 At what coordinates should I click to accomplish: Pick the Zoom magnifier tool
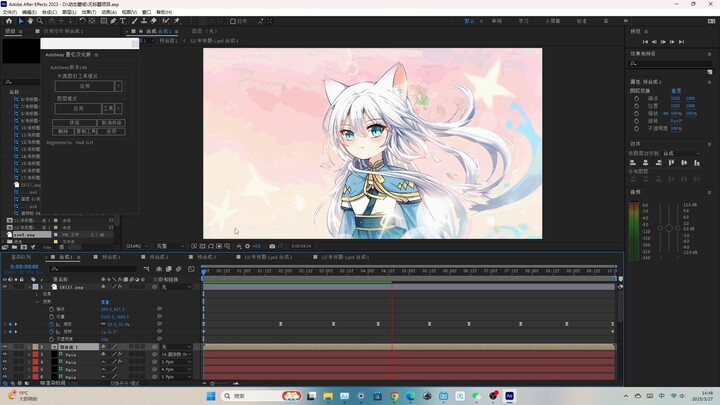click(41, 20)
